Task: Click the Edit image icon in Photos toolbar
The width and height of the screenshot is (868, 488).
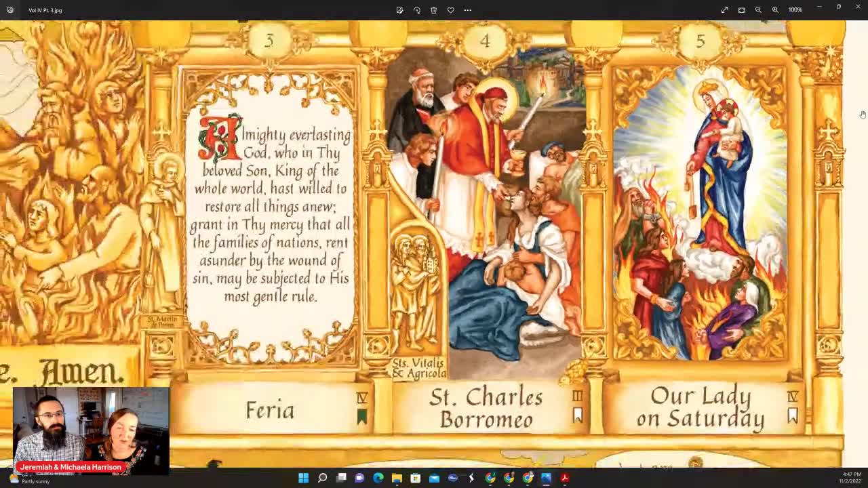Action: [399, 10]
